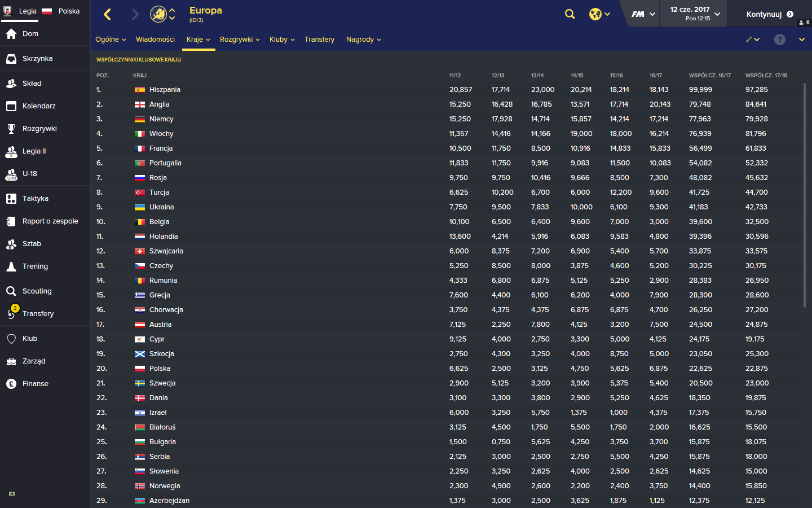The height and width of the screenshot is (508, 812).
Task: Open the Legia II team icon
Action: 11,151
